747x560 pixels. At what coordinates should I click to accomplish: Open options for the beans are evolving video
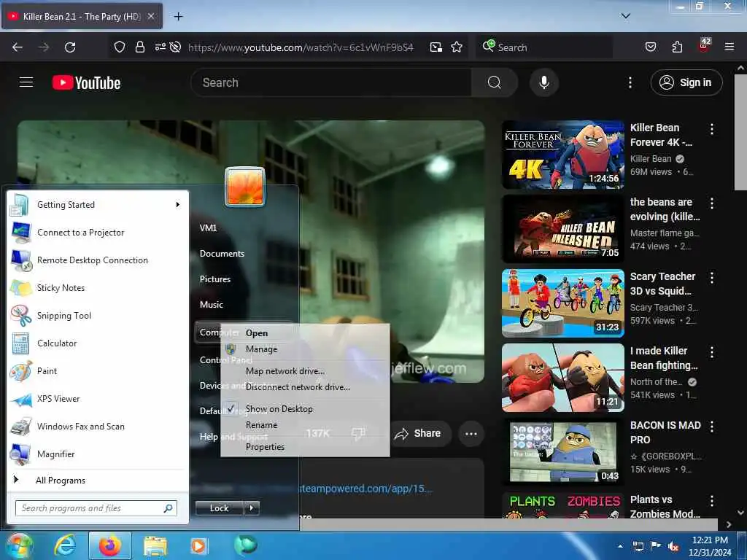tap(712, 203)
